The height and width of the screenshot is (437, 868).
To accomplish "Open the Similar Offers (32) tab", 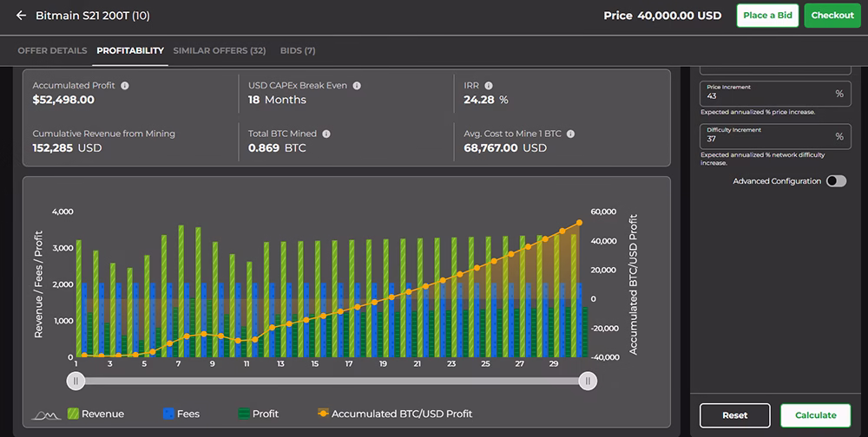I will (x=220, y=51).
